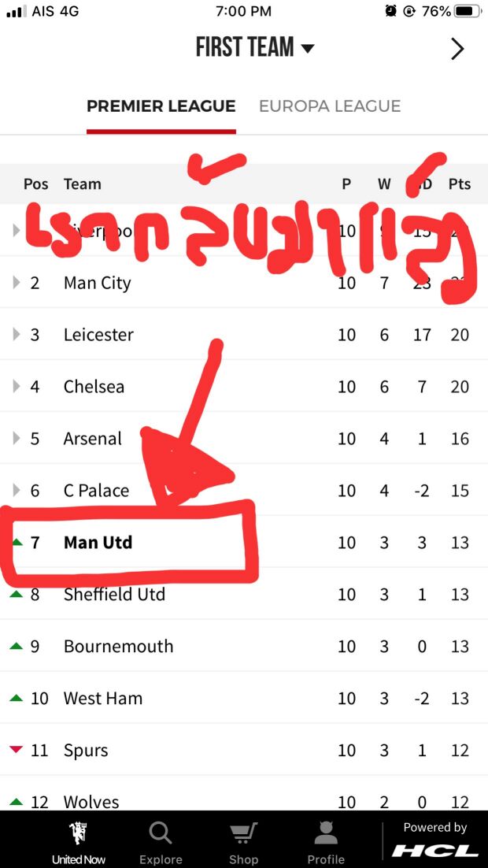This screenshot has height=868, width=488.
Task: Switch to the Premier League tab
Action: 161,106
